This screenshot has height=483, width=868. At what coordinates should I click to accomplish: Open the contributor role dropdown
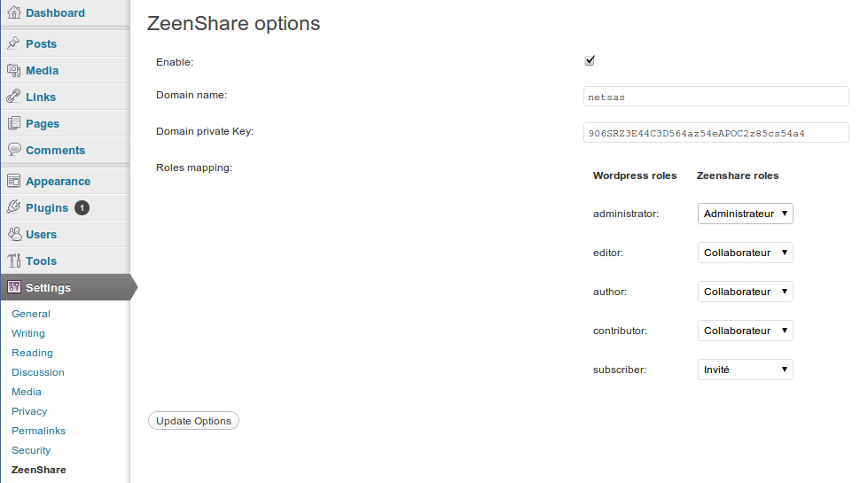[x=745, y=331]
